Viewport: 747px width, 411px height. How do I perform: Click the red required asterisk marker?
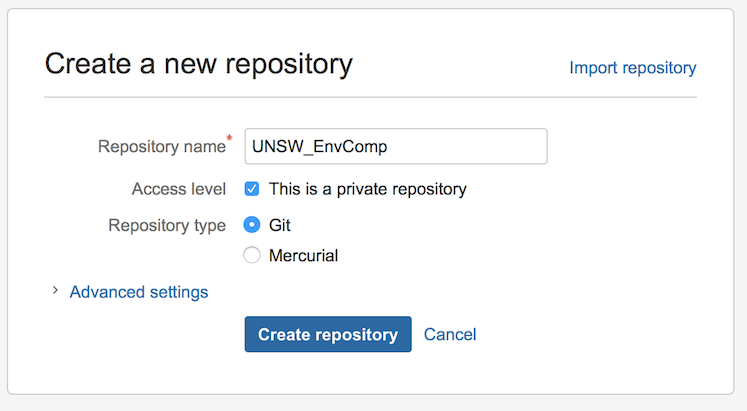pos(231,137)
